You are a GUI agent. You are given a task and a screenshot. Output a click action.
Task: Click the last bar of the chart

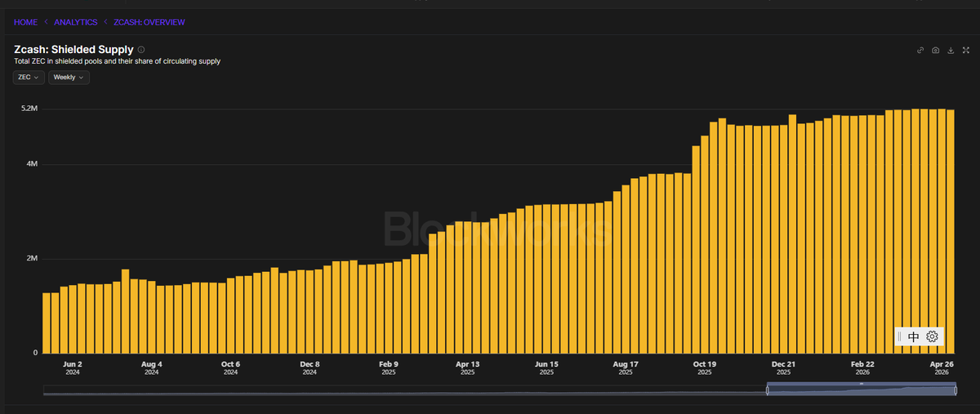951,231
